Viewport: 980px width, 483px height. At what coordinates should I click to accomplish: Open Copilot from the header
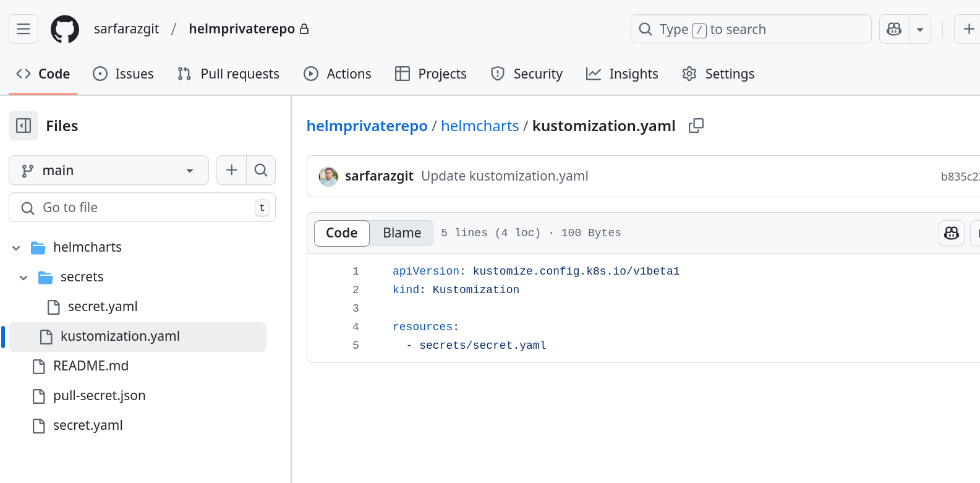click(x=894, y=29)
